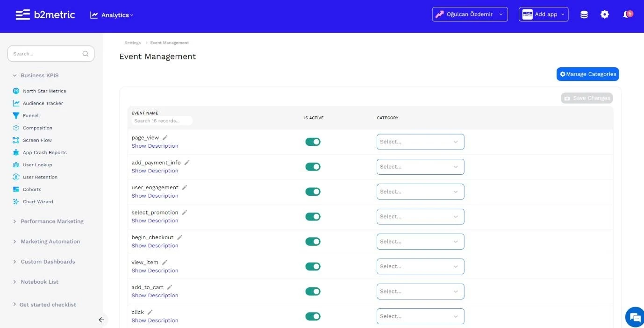
Task: Open notifications bell with badge 5
Action: pyautogui.click(x=628, y=14)
